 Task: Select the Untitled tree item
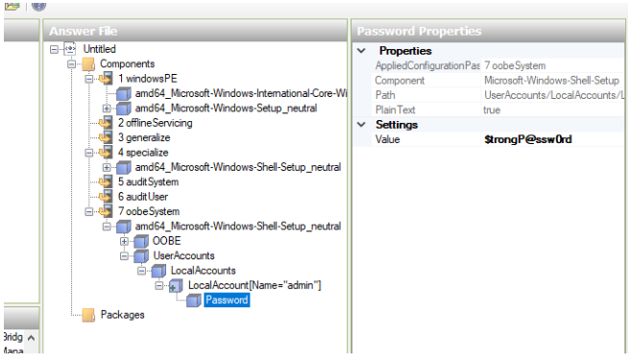[99, 49]
